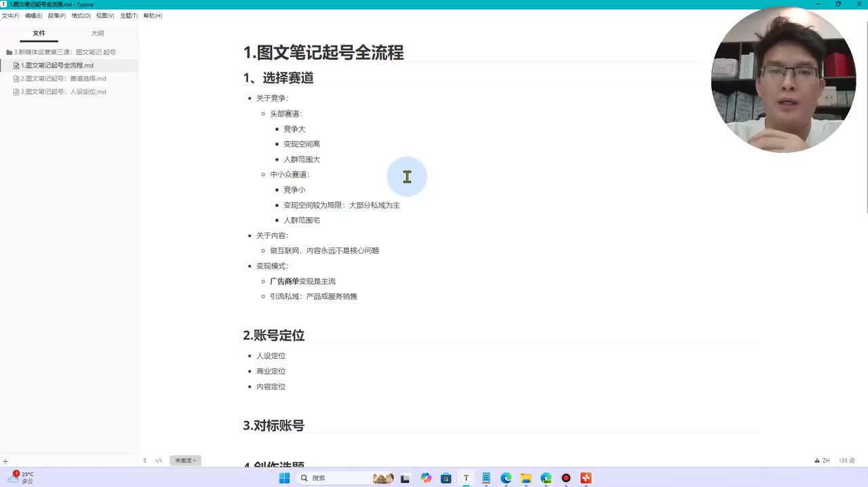Click the heading 1、选择赛道
The width and height of the screenshot is (868, 487).
278,78
